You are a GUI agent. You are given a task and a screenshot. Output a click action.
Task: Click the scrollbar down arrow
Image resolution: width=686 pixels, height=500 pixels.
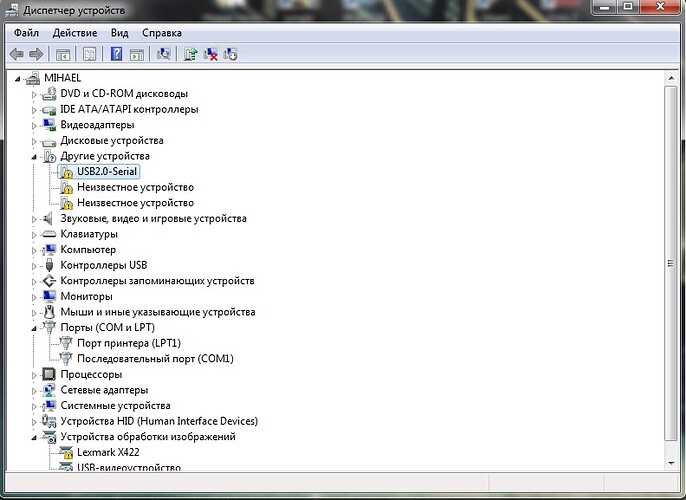point(671,463)
